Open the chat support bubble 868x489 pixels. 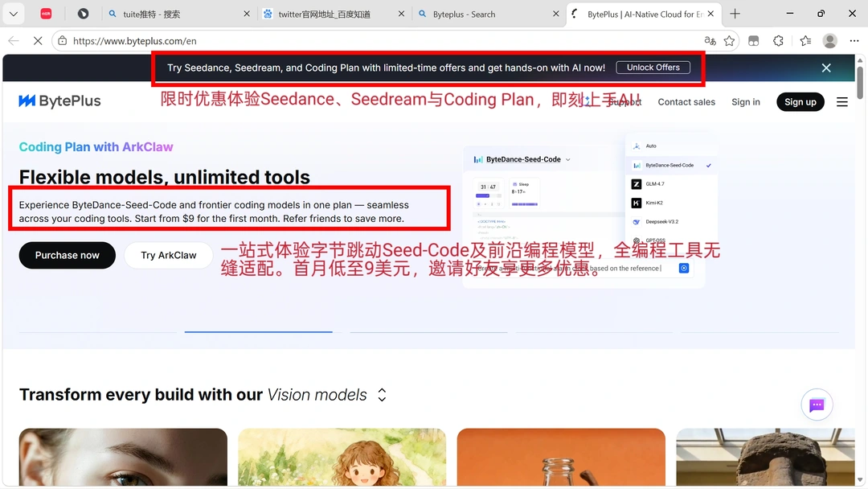tap(817, 405)
